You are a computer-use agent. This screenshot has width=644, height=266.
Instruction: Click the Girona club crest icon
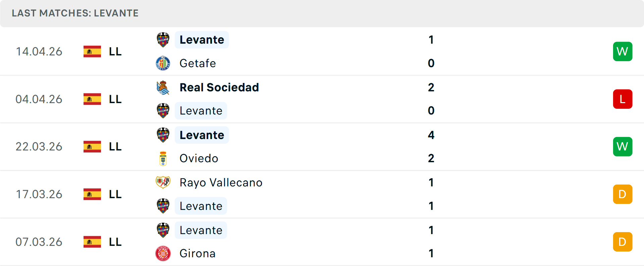[163, 254]
